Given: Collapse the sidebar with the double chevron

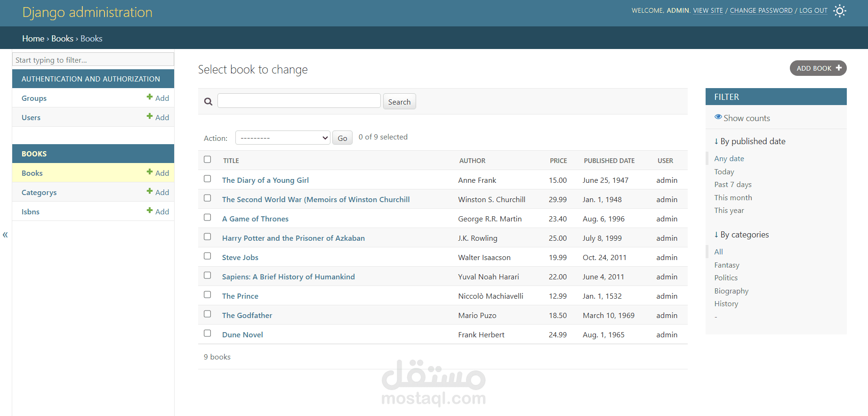Looking at the screenshot, I should [x=5, y=235].
